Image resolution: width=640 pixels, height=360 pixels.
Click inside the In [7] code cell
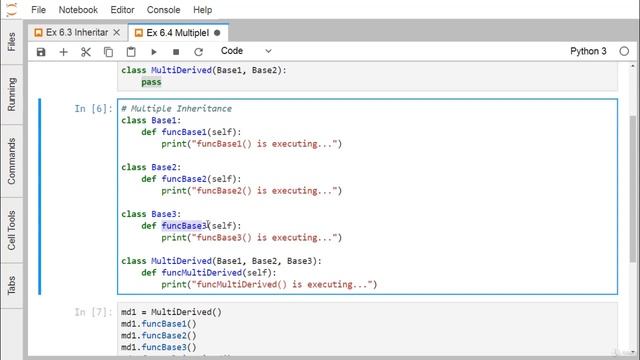click(367, 329)
